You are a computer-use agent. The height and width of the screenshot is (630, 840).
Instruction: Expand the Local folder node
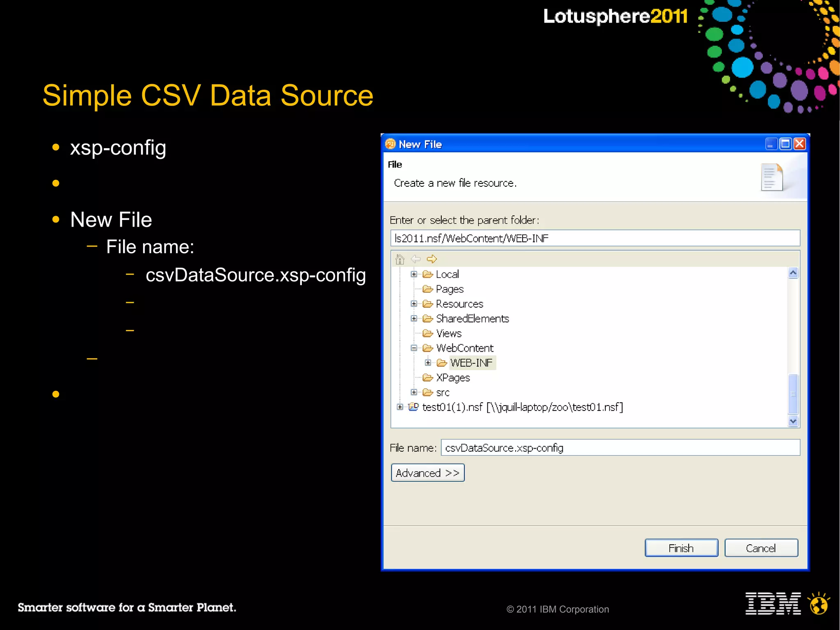tap(414, 274)
